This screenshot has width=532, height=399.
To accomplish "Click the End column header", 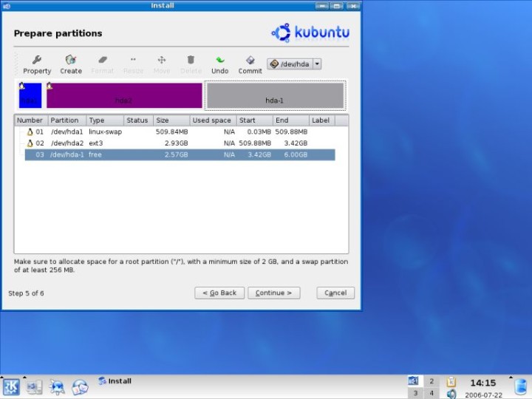I will tap(291, 120).
